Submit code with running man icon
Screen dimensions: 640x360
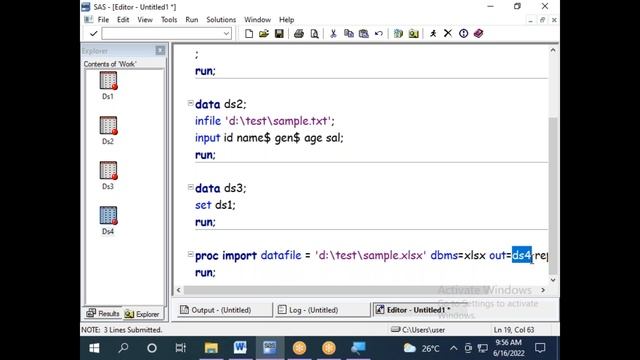click(x=433, y=33)
